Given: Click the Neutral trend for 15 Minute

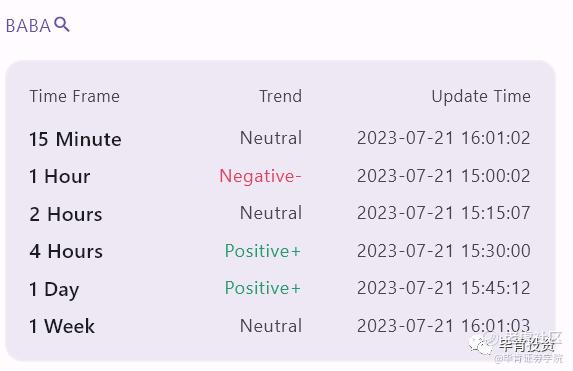Looking at the screenshot, I should click(x=271, y=138).
